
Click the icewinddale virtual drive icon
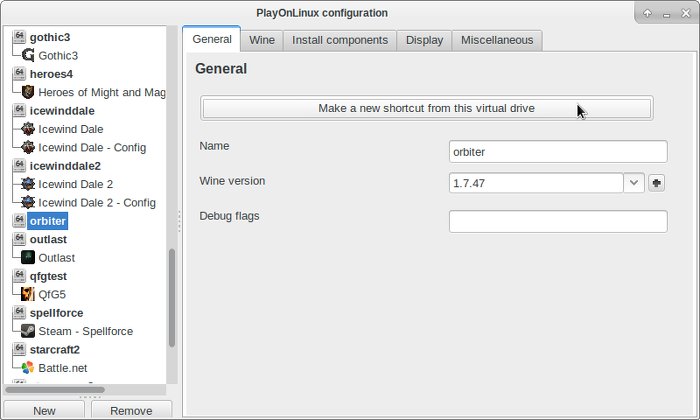[19, 110]
